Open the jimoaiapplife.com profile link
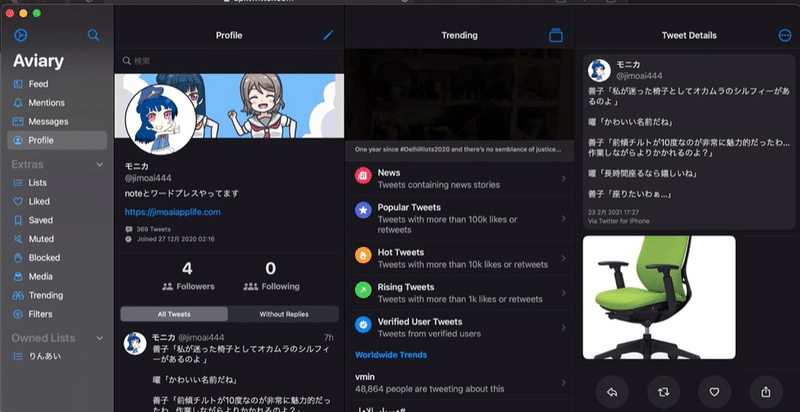 172,212
